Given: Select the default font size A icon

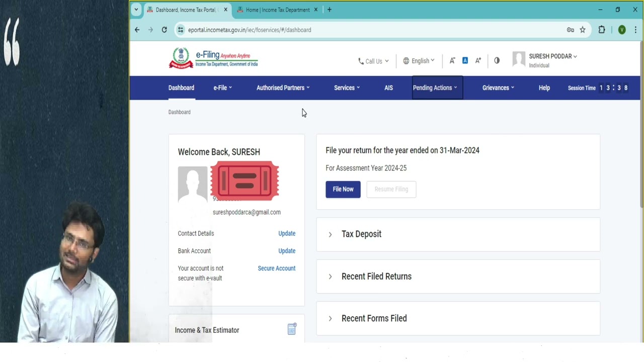Looking at the screenshot, I should (465, 60).
